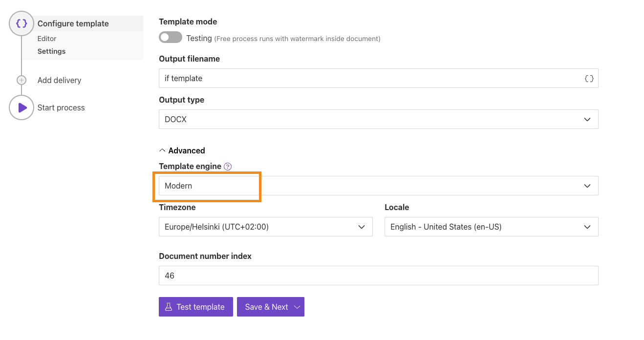Select Settings in the sidebar
The width and height of the screenshot is (644, 340).
(51, 51)
